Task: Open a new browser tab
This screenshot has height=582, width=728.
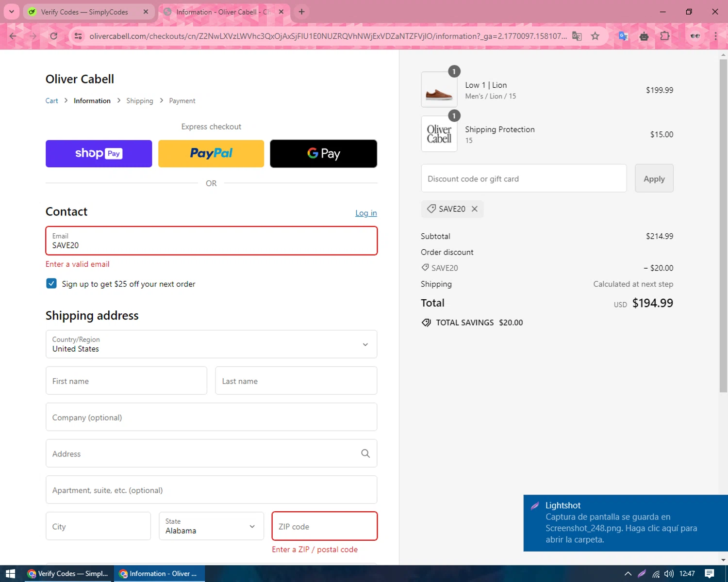Action: point(302,12)
